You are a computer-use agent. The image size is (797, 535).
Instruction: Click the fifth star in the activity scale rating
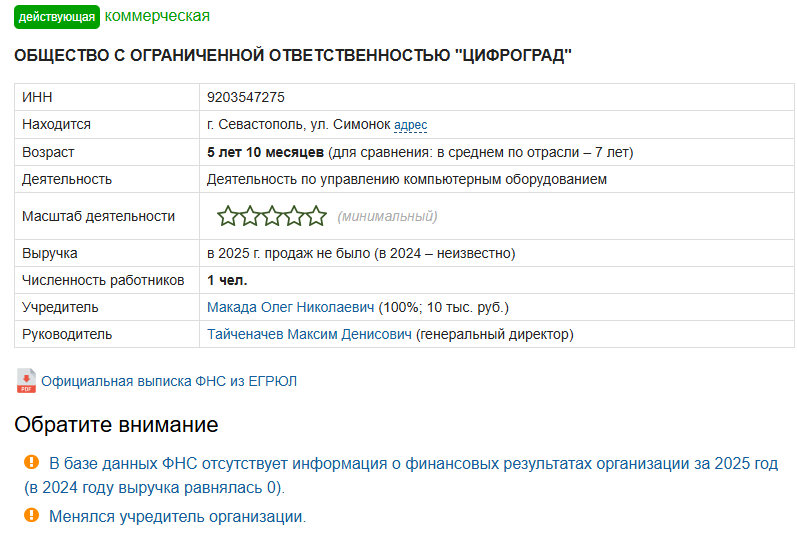pos(316,216)
